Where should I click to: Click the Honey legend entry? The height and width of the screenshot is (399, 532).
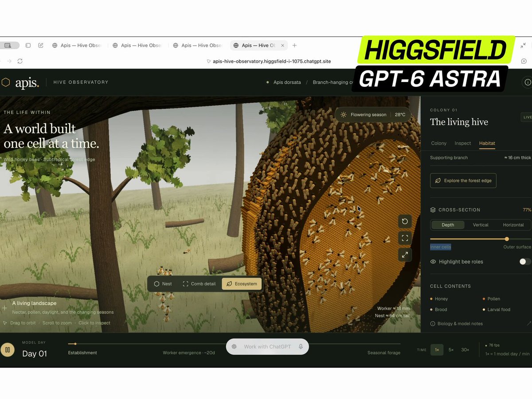click(439, 299)
